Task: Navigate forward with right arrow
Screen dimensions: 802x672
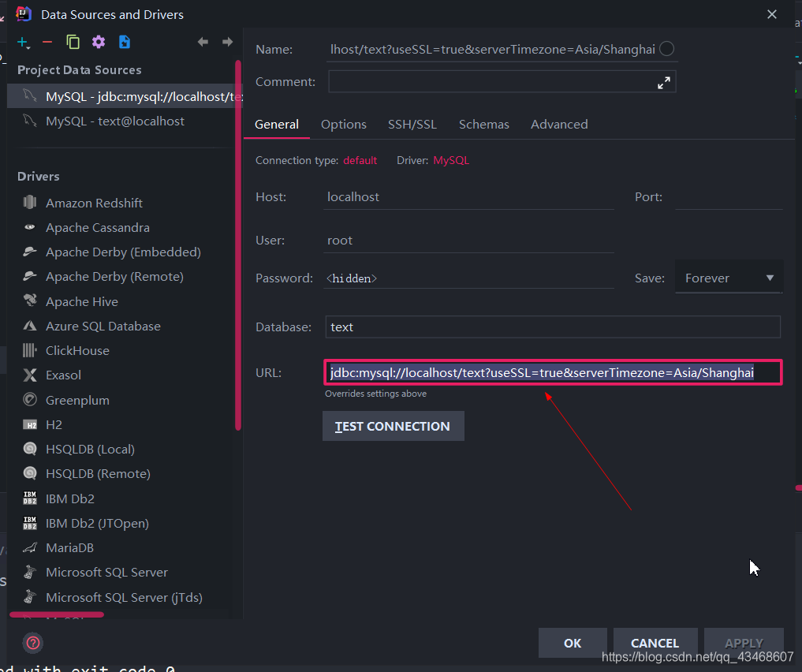Action: click(228, 42)
